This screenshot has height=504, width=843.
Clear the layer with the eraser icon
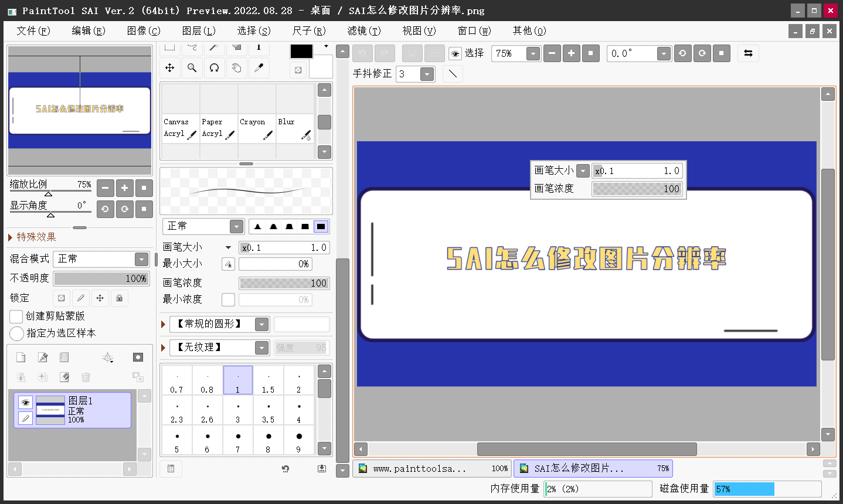pyautogui.click(x=64, y=377)
